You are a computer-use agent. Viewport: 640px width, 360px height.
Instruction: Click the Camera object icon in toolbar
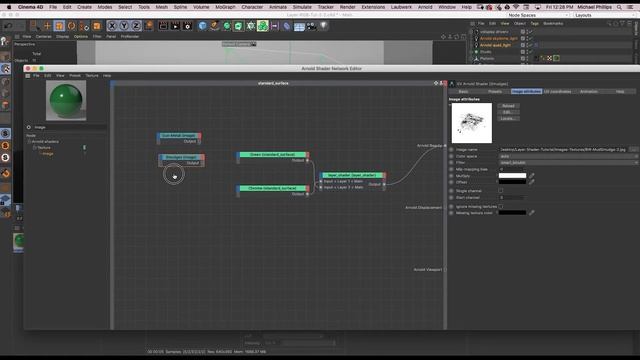click(x=311, y=27)
